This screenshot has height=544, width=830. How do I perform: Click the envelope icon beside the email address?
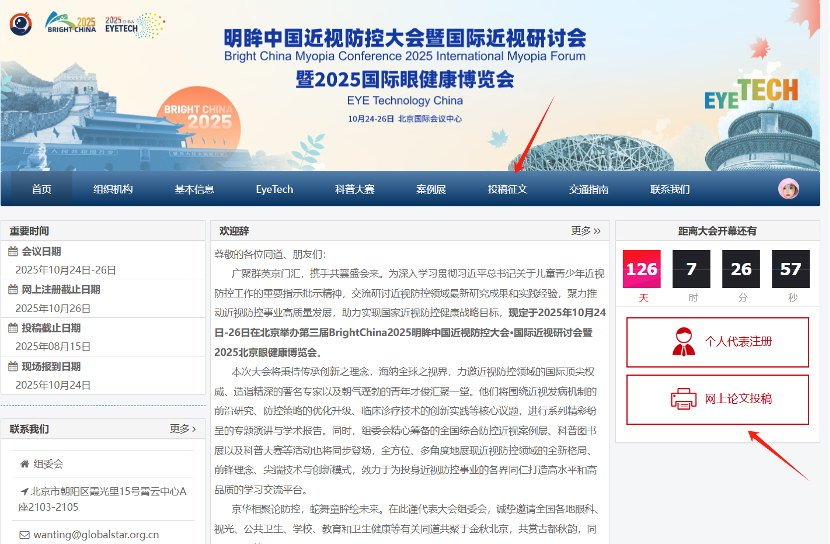[x=24, y=535]
